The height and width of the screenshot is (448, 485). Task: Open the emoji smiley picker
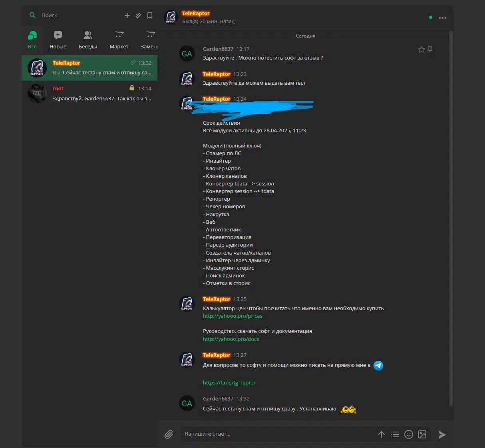point(409,434)
